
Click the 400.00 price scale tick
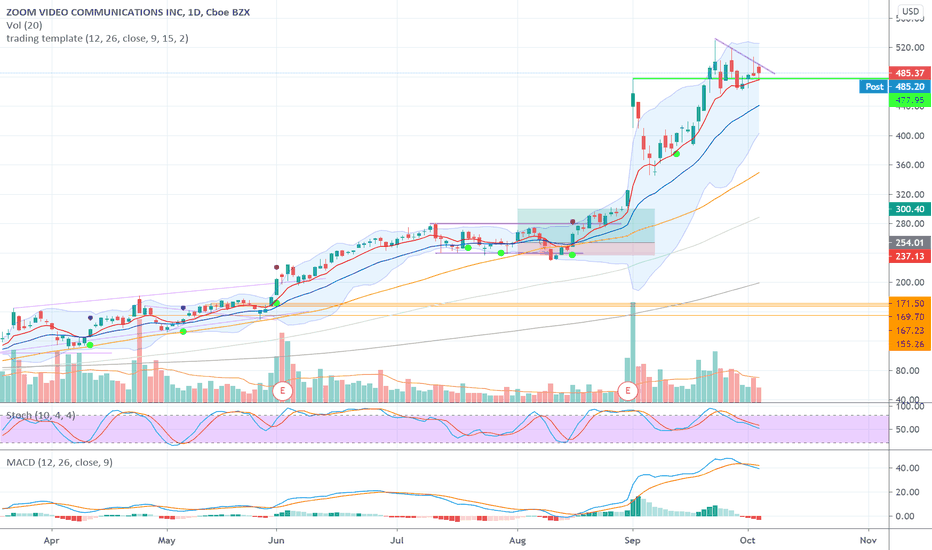pyautogui.click(x=910, y=136)
